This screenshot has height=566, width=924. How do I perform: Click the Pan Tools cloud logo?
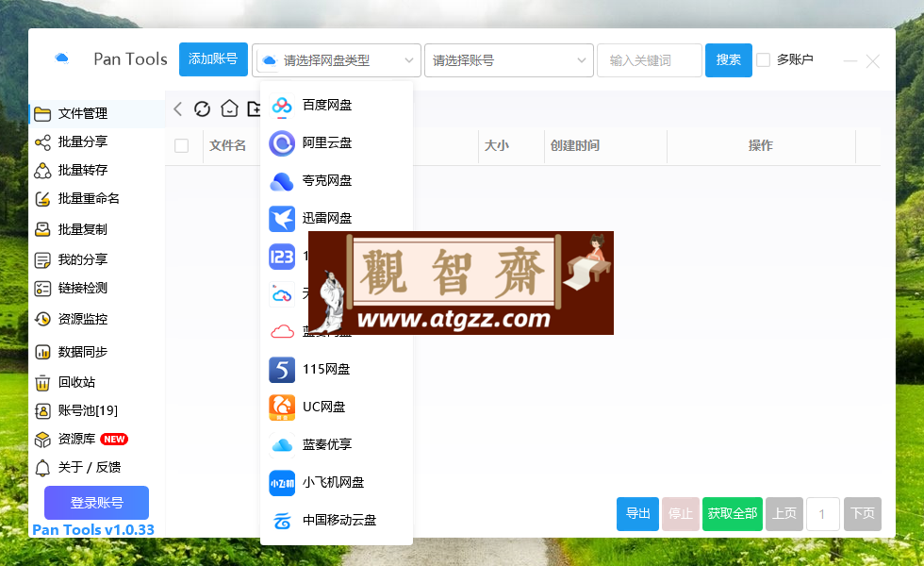coord(62,58)
